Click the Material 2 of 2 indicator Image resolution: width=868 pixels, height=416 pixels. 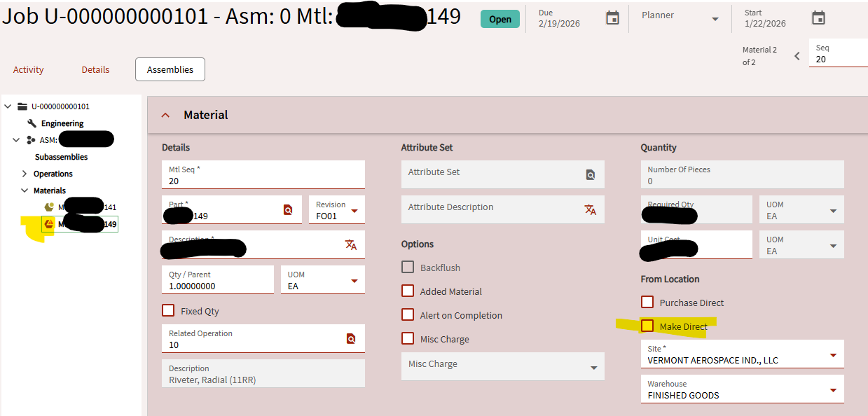(760, 56)
